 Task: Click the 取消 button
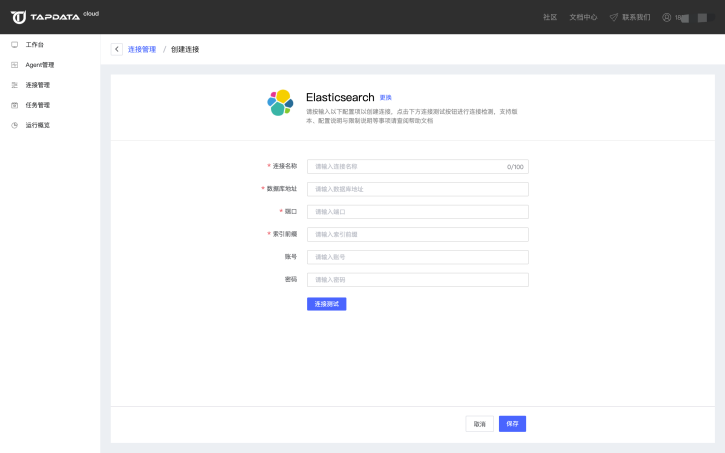pos(479,424)
